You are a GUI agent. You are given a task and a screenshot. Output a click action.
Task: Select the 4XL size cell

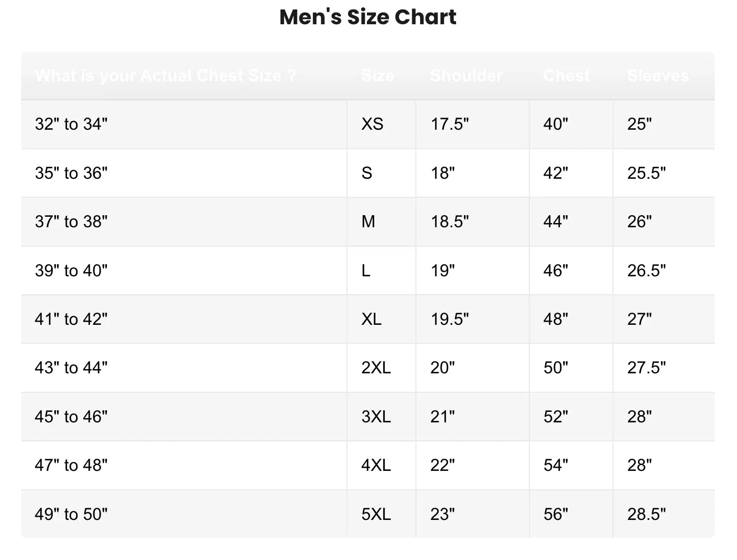pos(376,466)
